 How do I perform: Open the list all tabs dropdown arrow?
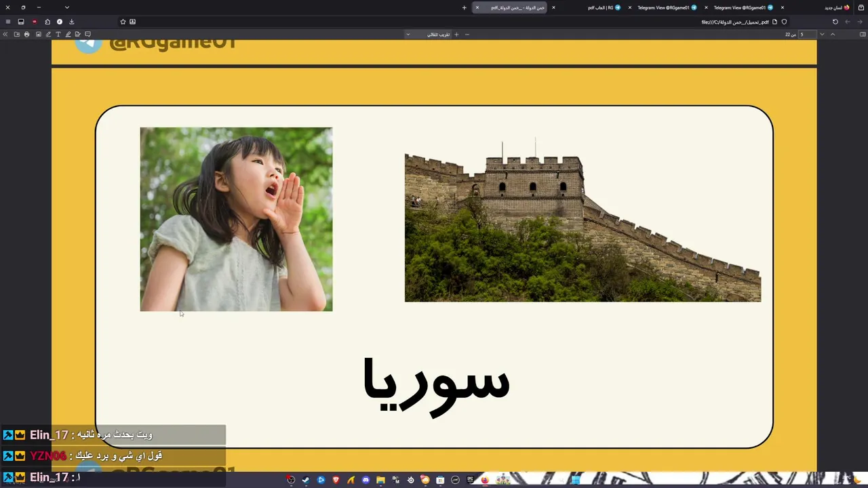click(67, 7)
